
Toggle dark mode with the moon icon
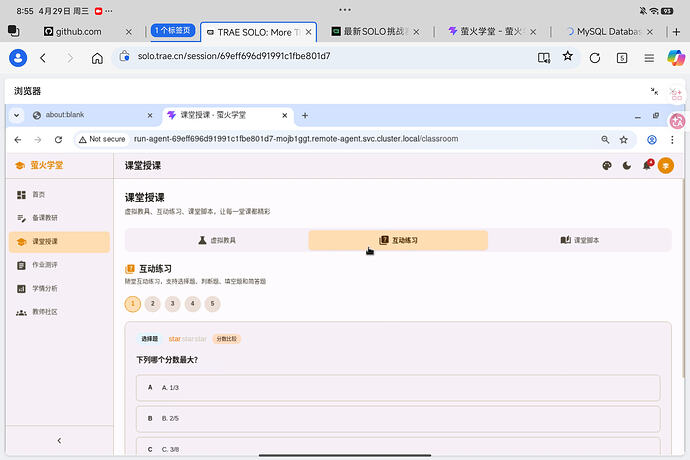[x=627, y=166]
